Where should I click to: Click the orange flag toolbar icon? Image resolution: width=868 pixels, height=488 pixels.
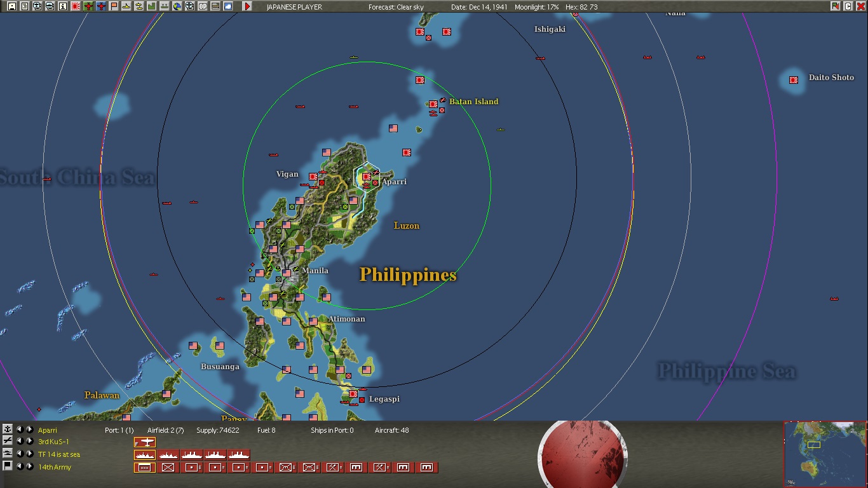(113, 6)
